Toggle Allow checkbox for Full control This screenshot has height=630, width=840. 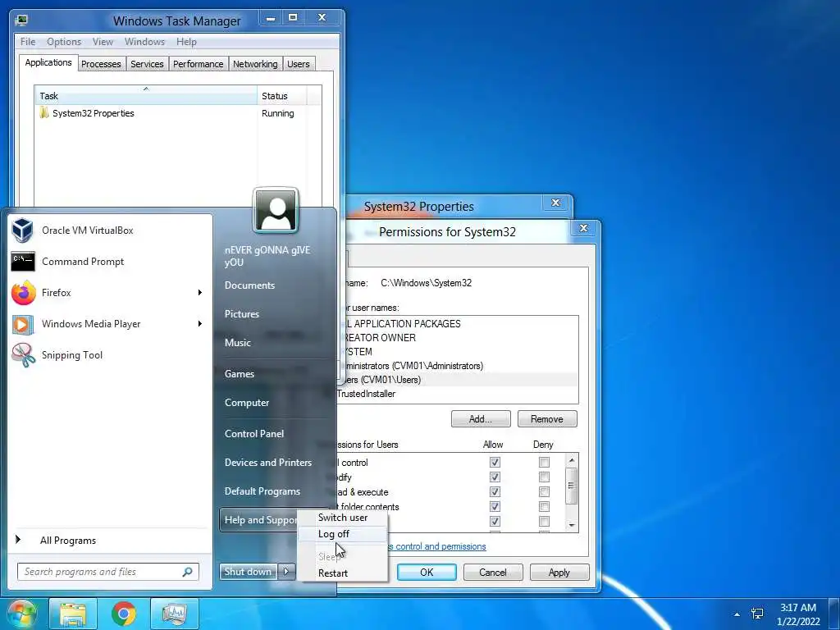pos(495,463)
